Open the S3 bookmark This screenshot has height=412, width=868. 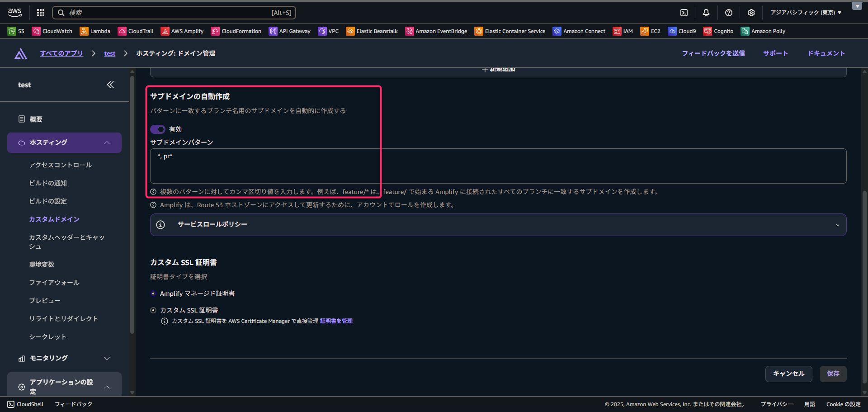coord(16,31)
